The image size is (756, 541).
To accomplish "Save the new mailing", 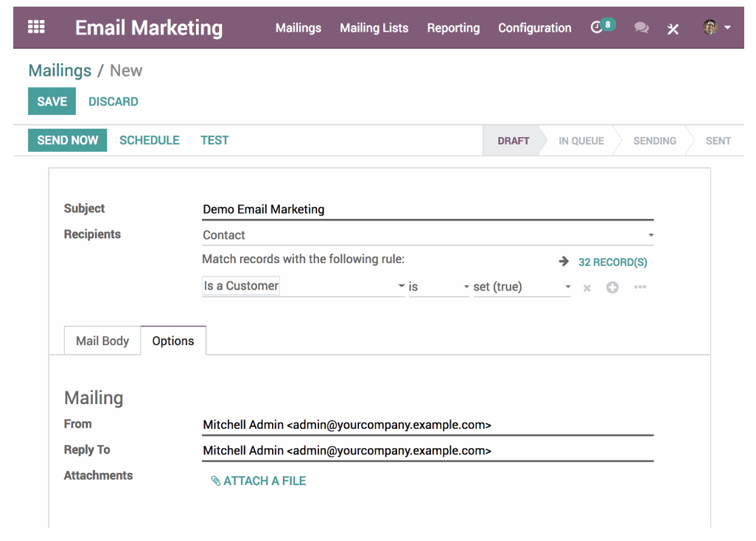I will (x=52, y=101).
